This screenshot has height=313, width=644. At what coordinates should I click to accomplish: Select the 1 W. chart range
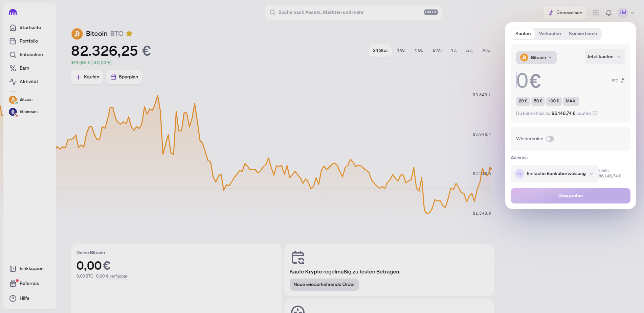click(x=401, y=50)
